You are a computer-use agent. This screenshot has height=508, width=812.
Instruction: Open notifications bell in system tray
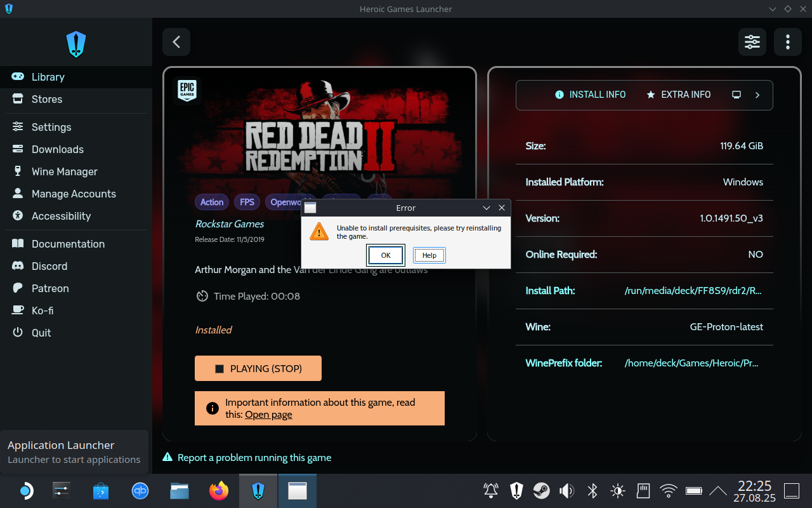pyautogui.click(x=491, y=491)
